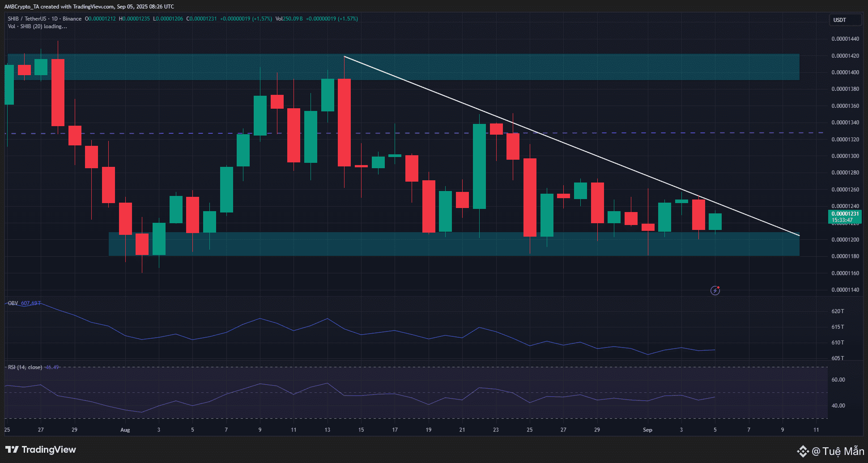Viewport: 868px width, 463px height.
Task: Click price axis label 0.00001440
Action: [x=845, y=39]
